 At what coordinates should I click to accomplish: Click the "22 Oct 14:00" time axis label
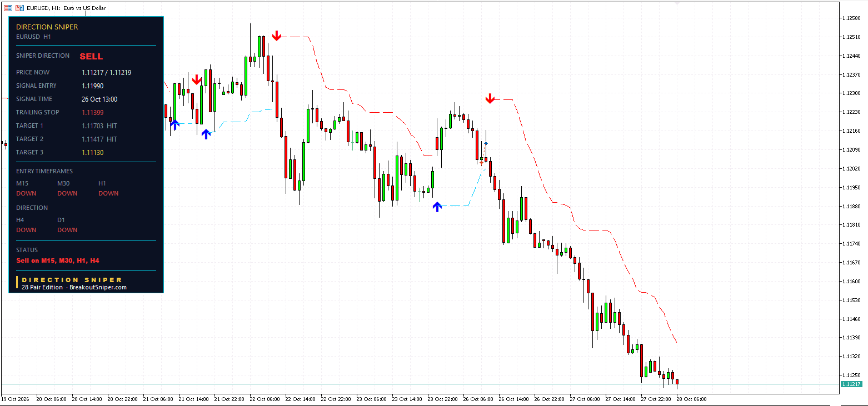click(x=301, y=399)
